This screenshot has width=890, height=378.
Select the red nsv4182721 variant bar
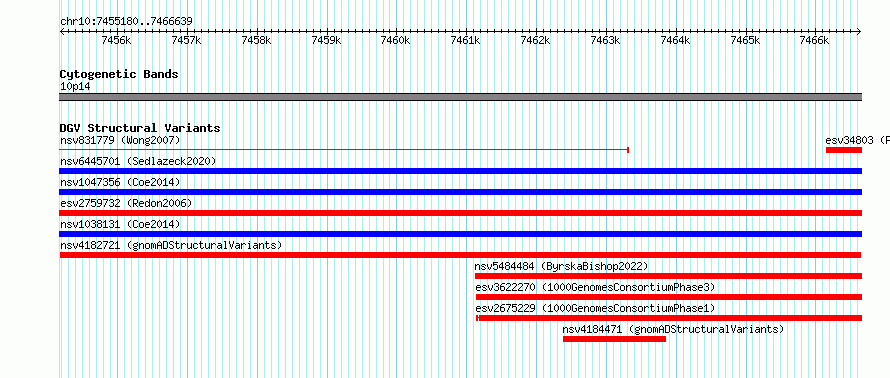pyautogui.click(x=461, y=255)
